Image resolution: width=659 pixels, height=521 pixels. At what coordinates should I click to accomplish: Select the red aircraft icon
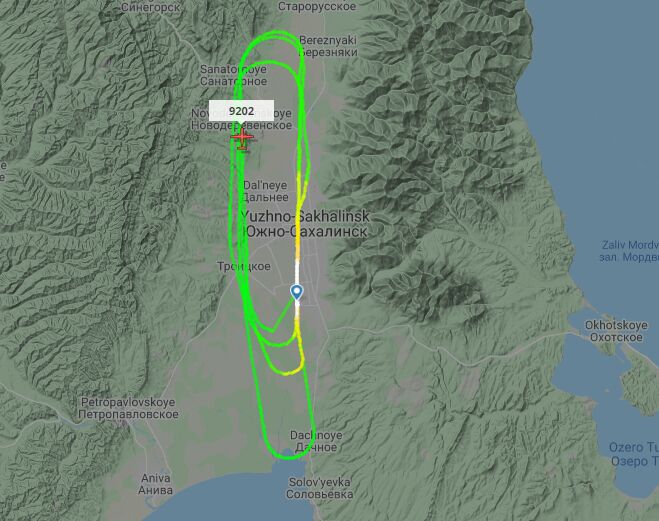(242, 138)
